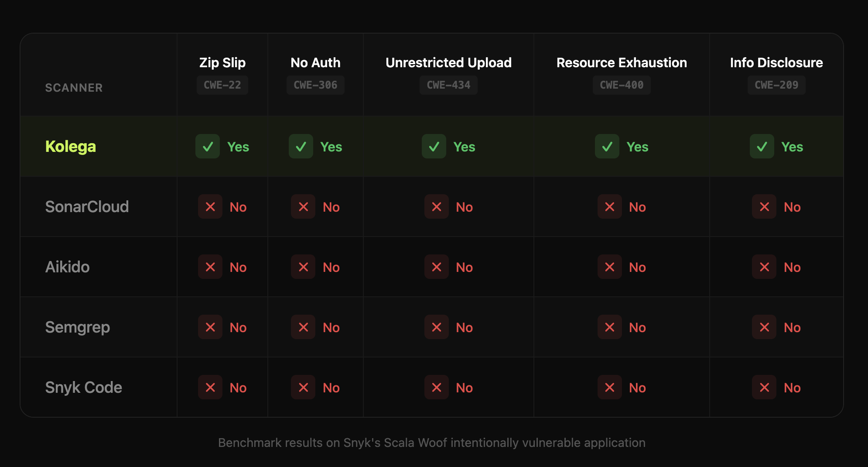Click the 'Yes' text in Kolega's Zip Slip cell
The width and height of the screenshot is (868, 467).
point(238,147)
